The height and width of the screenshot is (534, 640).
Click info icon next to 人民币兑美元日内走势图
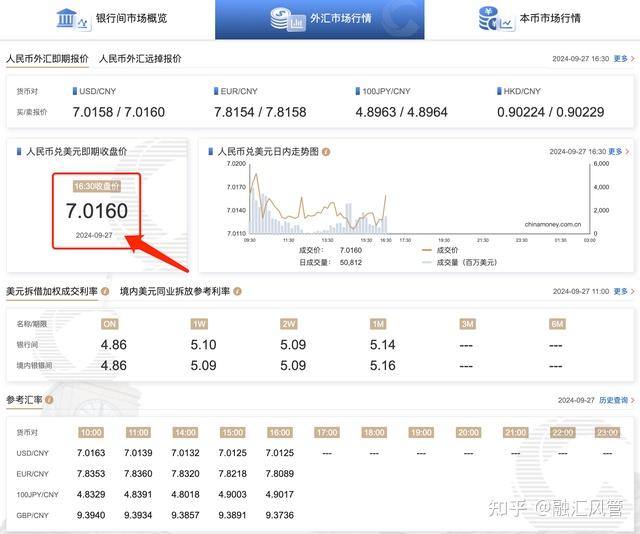click(x=326, y=152)
